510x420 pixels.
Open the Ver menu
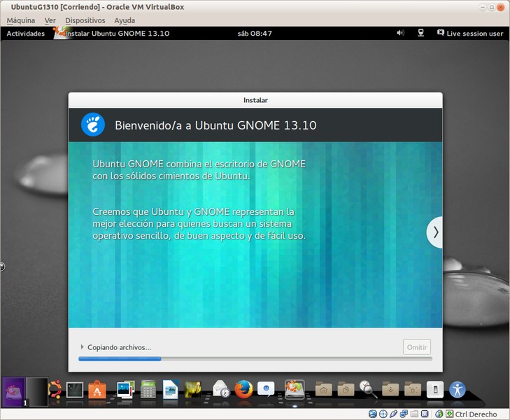coord(50,20)
